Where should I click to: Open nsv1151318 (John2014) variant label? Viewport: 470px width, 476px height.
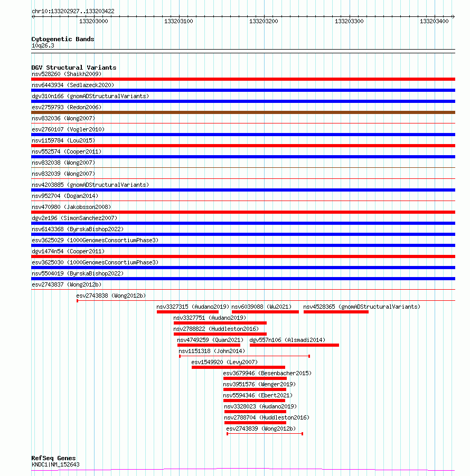pos(212,351)
